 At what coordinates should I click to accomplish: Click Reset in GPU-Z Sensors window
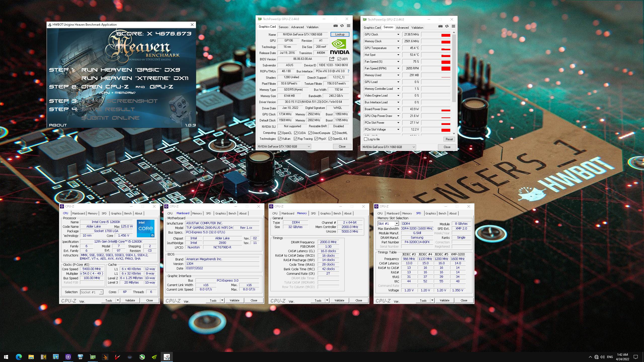coord(449,139)
